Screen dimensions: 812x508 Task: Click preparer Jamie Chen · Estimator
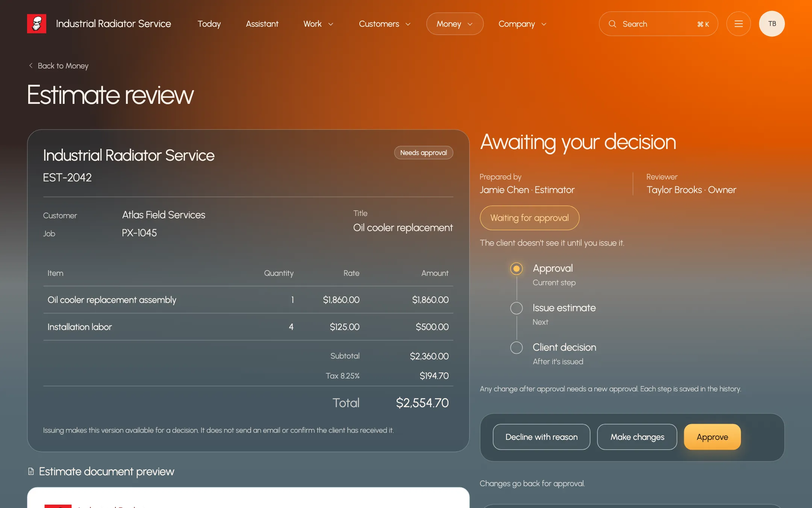coord(527,190)
